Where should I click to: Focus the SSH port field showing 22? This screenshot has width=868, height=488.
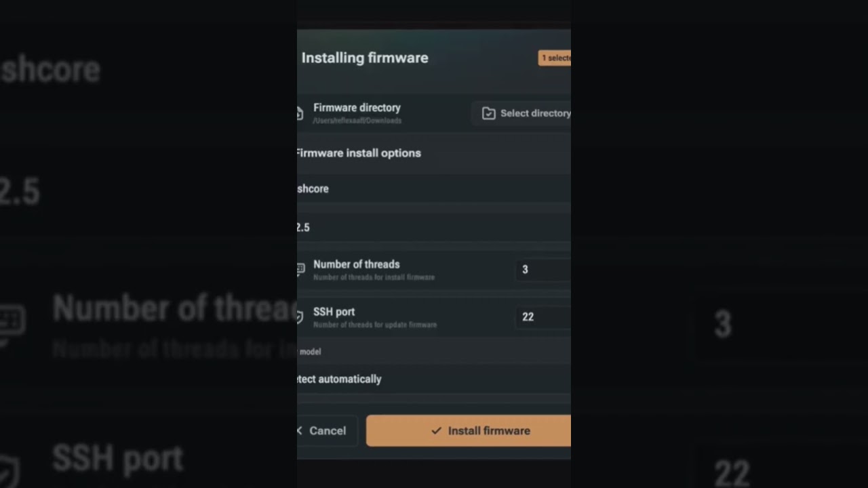click(x=542, y=317)
